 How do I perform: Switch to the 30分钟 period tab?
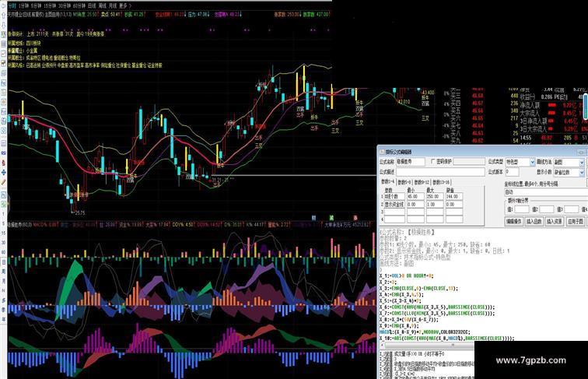pyautogui.click(x=65, y=6)
